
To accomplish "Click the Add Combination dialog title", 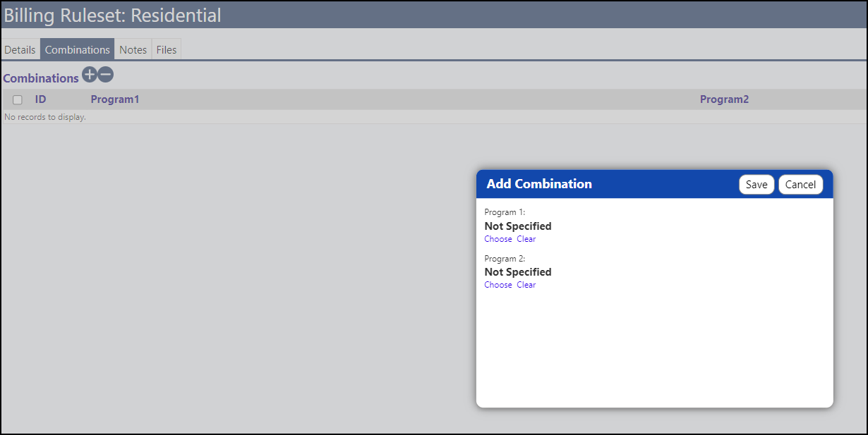I will (539, 184).
